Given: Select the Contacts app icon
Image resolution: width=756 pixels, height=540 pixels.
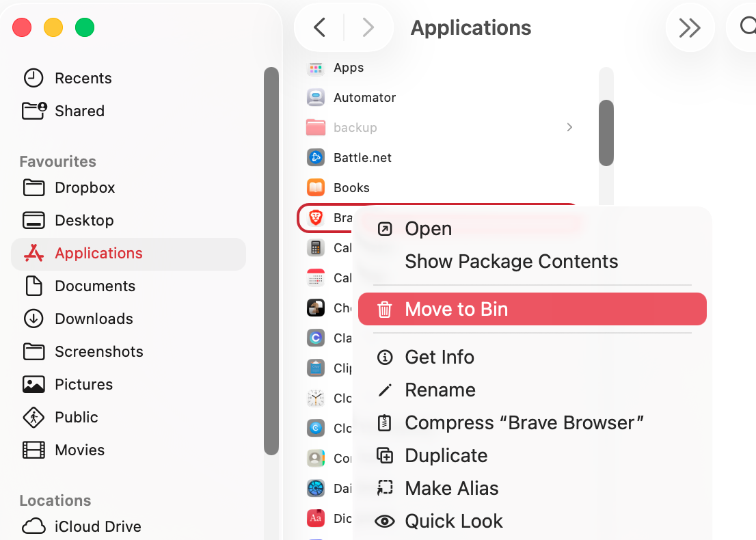Looking at the screenshot, I should tap(316, 458).
